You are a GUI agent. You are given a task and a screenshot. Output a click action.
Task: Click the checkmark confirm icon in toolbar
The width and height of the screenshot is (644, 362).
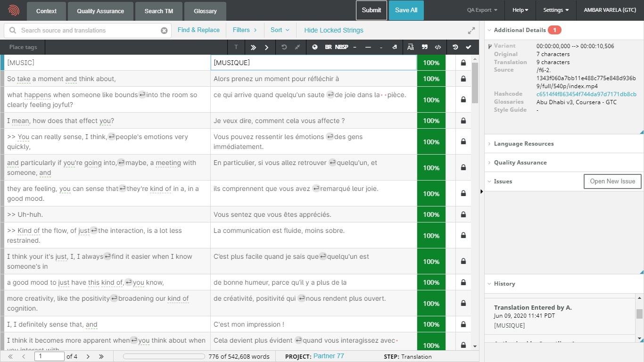(x=468, y=47)
